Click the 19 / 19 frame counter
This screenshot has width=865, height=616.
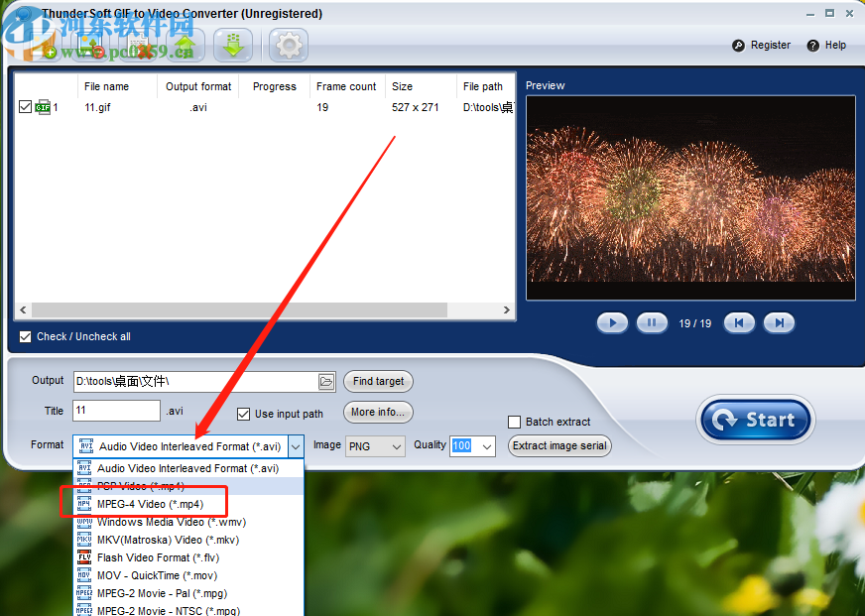(x=695, y=323)
